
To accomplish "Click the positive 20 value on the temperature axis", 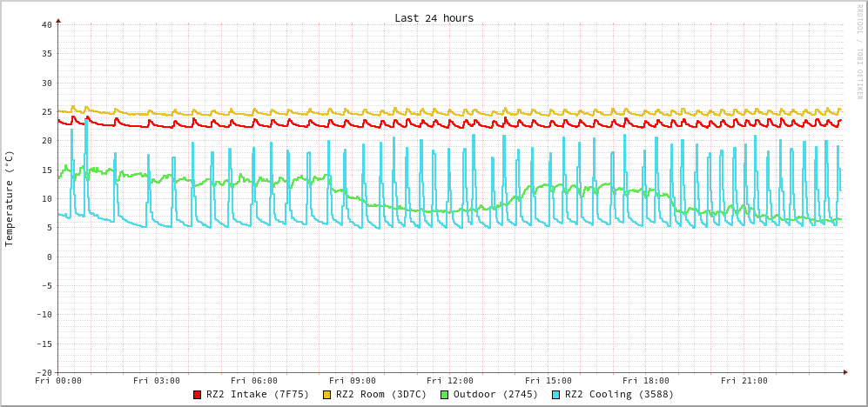I will pos(46,141).
